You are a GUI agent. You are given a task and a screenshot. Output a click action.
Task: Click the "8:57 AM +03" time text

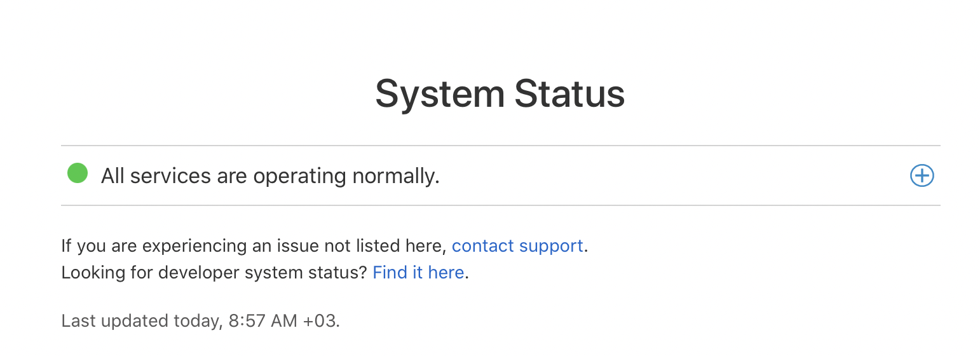[x=282, y=321]
